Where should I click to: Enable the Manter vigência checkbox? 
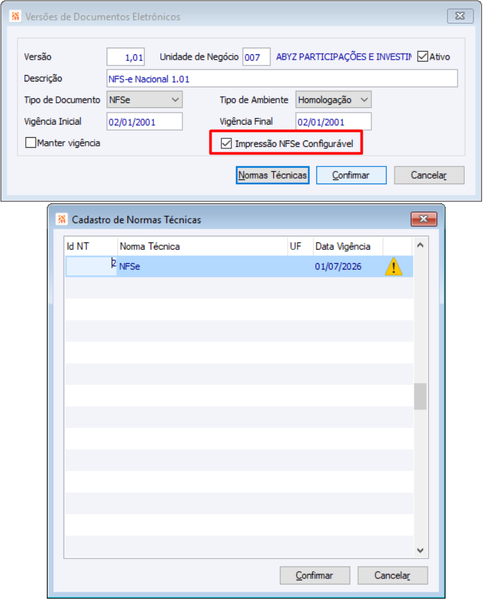click(x=30, y=143)
